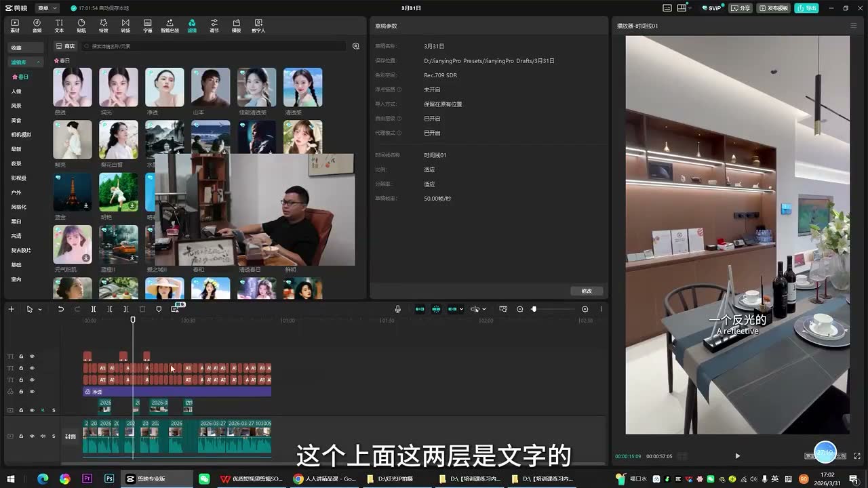The image size is (868, 488).
Task: Select the 黑白 black and white category
Action: click(16, 221)
